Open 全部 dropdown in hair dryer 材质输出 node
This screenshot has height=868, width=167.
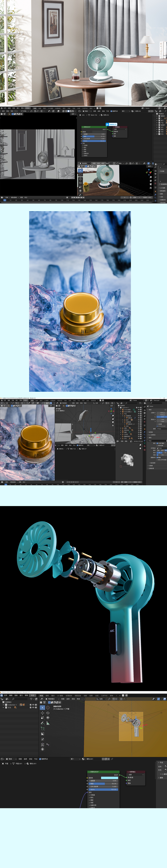(136, 775)
